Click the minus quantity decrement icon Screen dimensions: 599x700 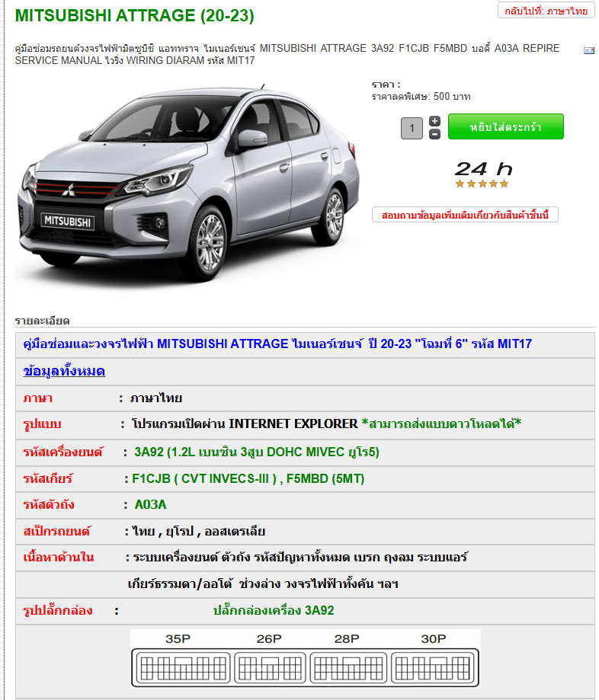tap(434, 134)
